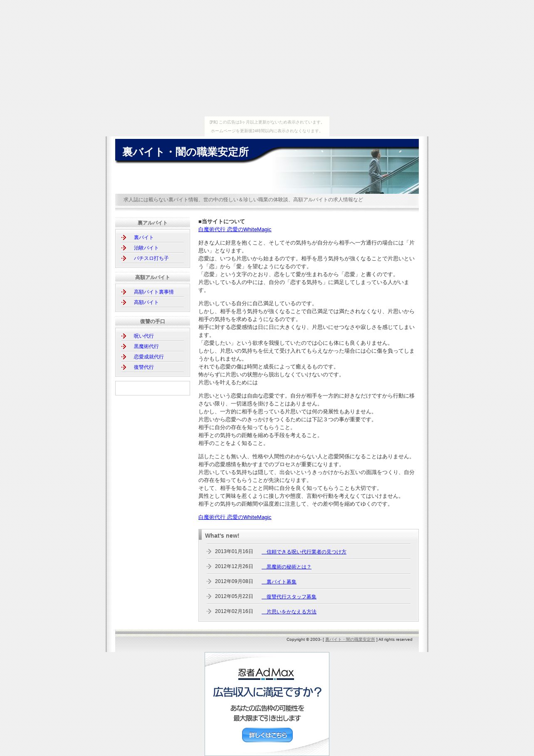
Task: Open the 呪い代行 sidebar link
Action: click(143, 336)
